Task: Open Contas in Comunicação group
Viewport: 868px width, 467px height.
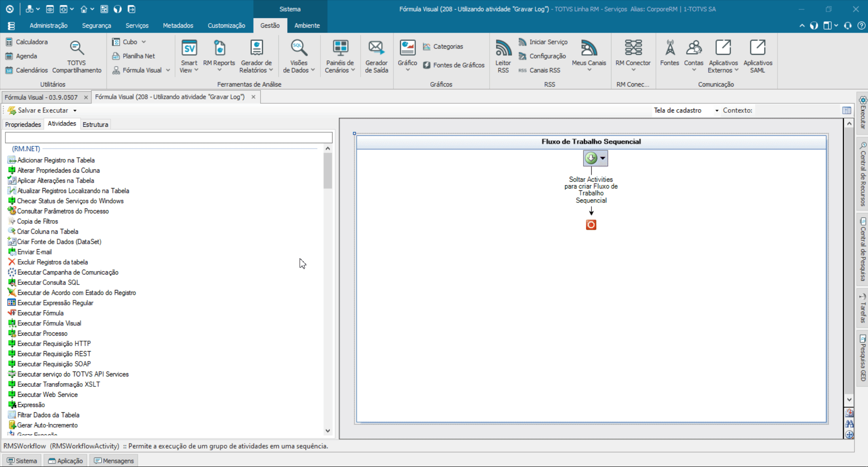Action: click(694, 55)
